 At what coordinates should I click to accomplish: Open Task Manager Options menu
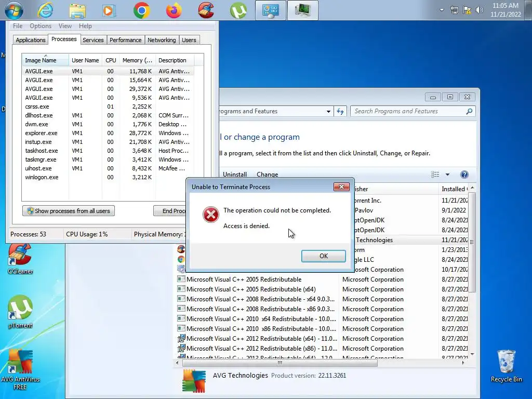[x=41, y=26]
